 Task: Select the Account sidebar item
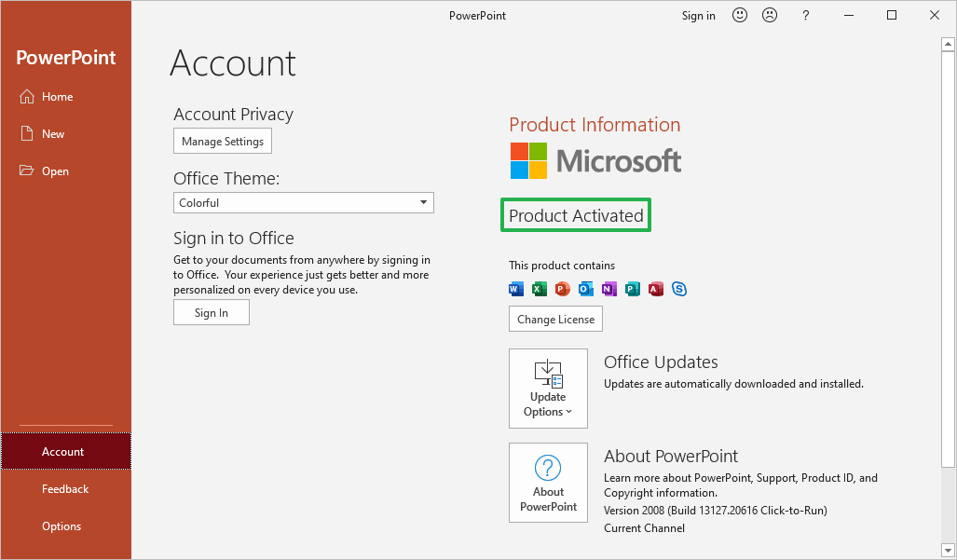click(66, 451)
